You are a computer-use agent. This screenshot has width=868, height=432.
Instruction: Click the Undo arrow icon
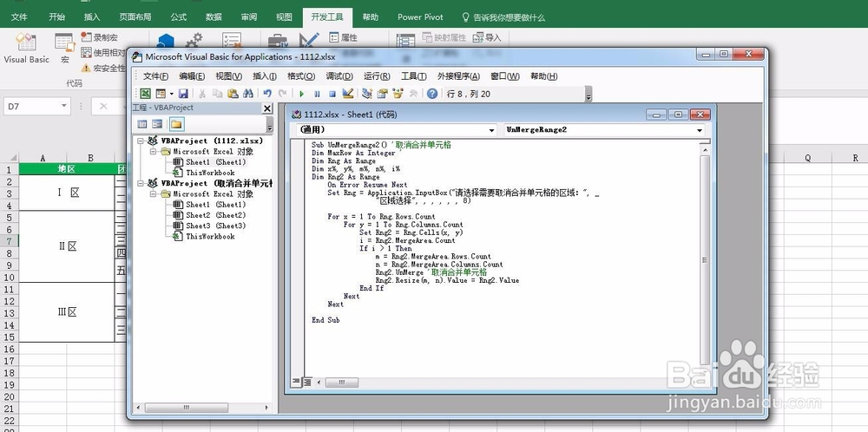267,94
